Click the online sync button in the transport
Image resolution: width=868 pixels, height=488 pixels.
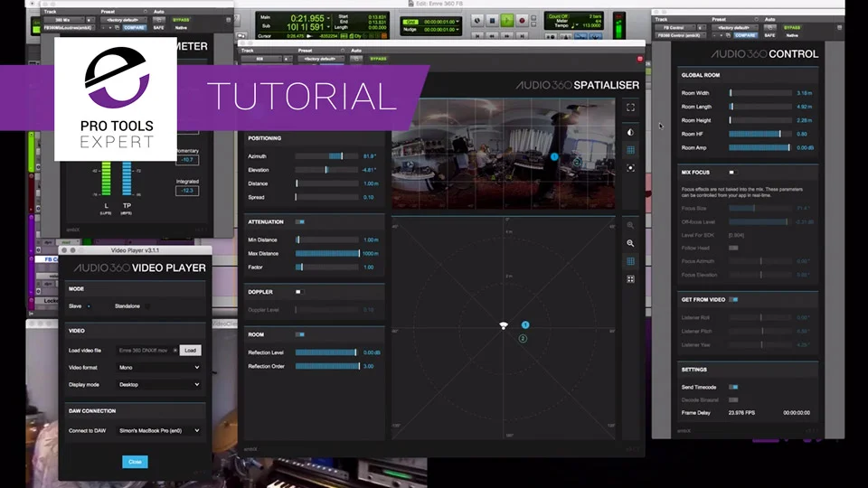point(477,21)
